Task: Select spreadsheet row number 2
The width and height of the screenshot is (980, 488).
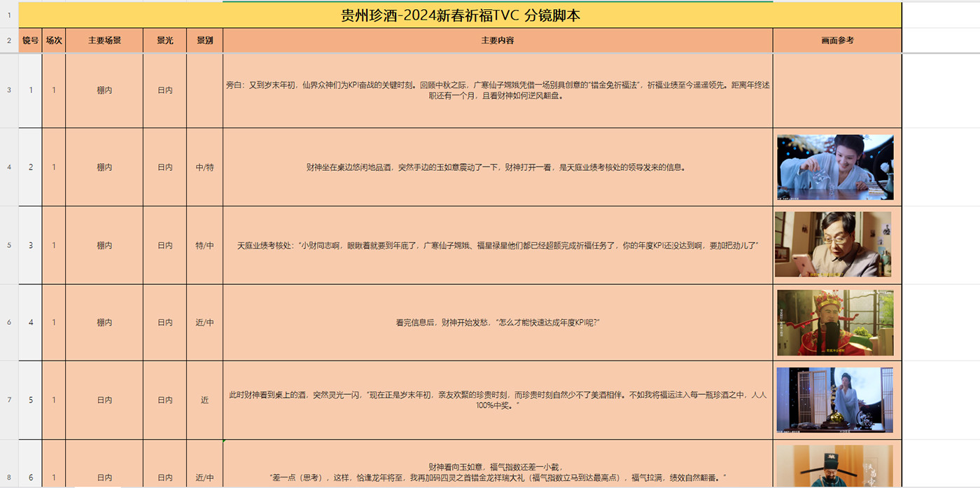Action: click(9, 41)
